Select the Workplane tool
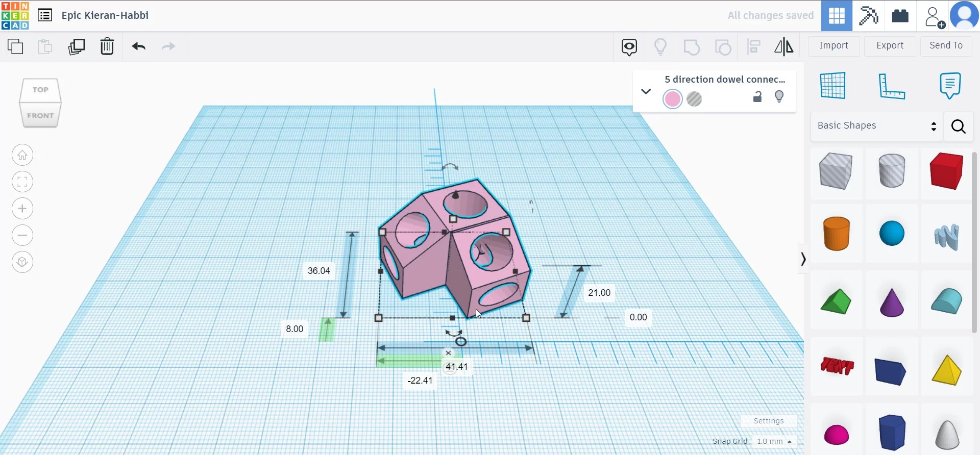Screen dimensions: 980x455 click(x=833, y=85)
